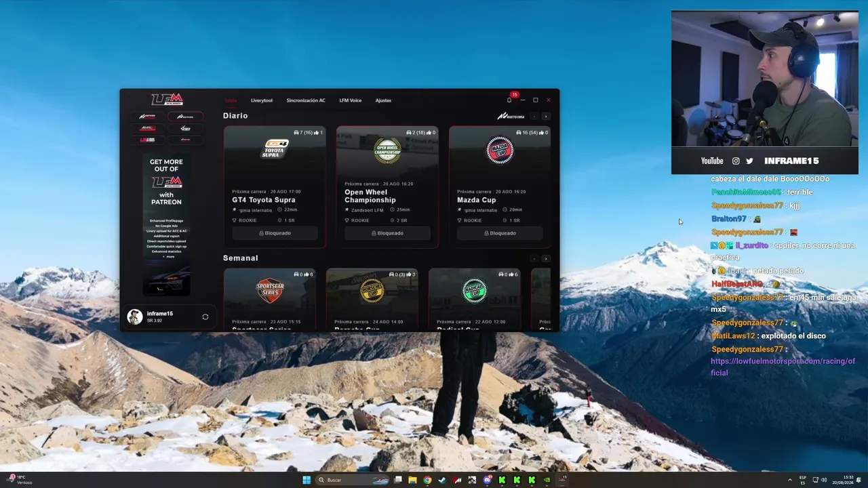This screenshot has width=868, height=488.
Task: Expand Patreon benefits with more link
Action: click(x=168, y=257)
